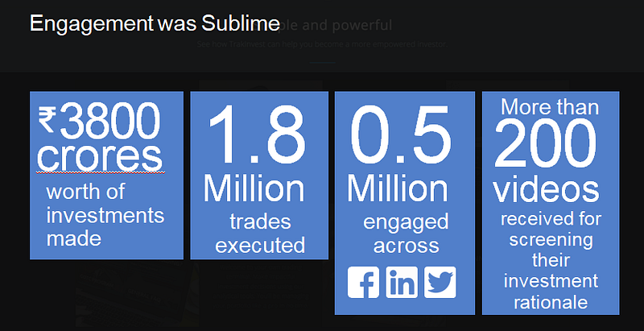Select 'investment rationale' caption text

tap(551, 292)
